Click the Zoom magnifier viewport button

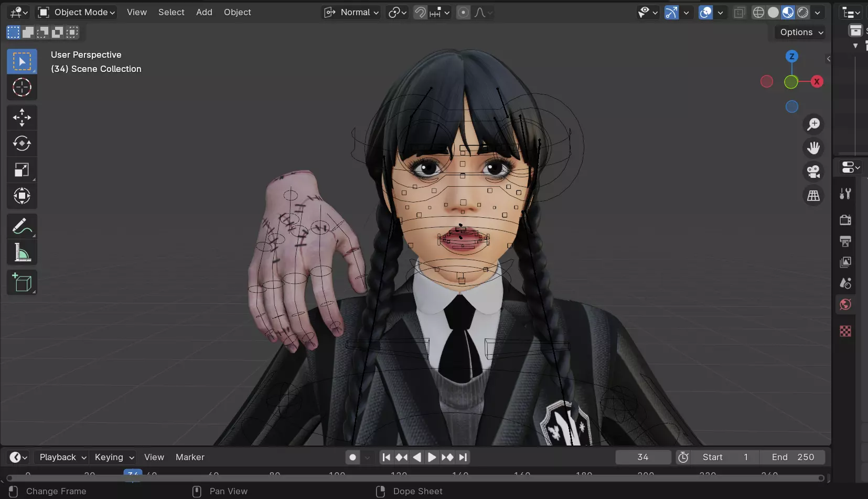[x=813, y=124]
